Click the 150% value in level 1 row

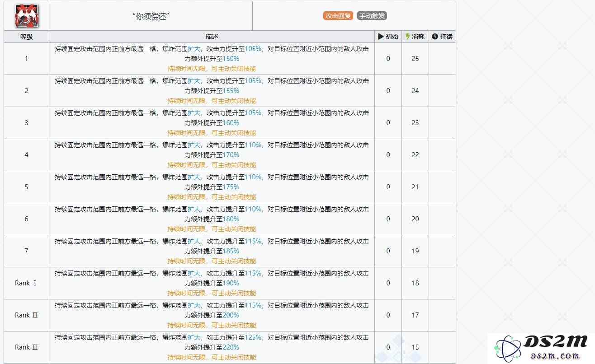click(x=231, y=59)
